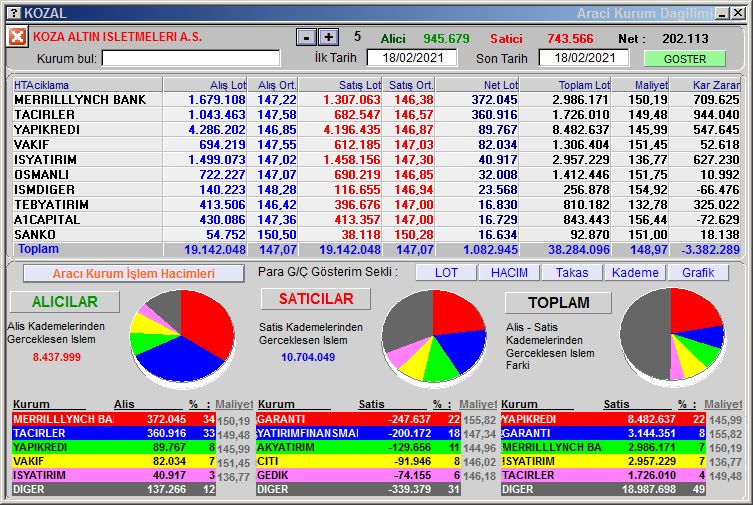Sort by Net Lot column header
Image resolution: width=753 pixels, height=505 pixels.
[478, 85]
